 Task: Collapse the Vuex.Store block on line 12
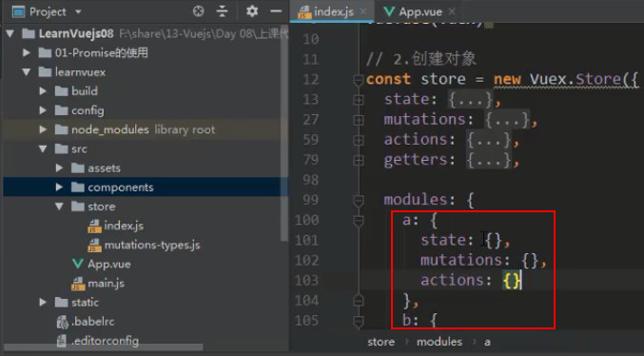(x=358, y=79)
